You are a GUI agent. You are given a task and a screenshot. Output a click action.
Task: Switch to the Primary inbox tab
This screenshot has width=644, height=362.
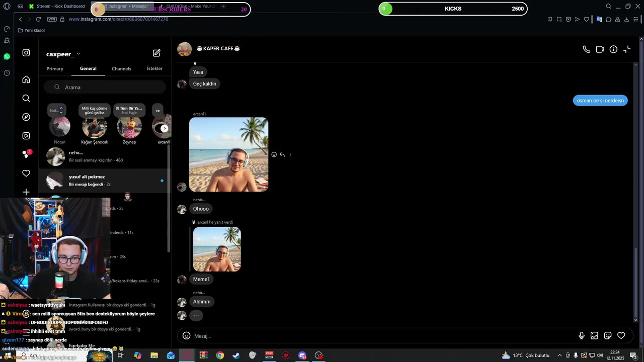pyautogui.click(x=55, y=68)
